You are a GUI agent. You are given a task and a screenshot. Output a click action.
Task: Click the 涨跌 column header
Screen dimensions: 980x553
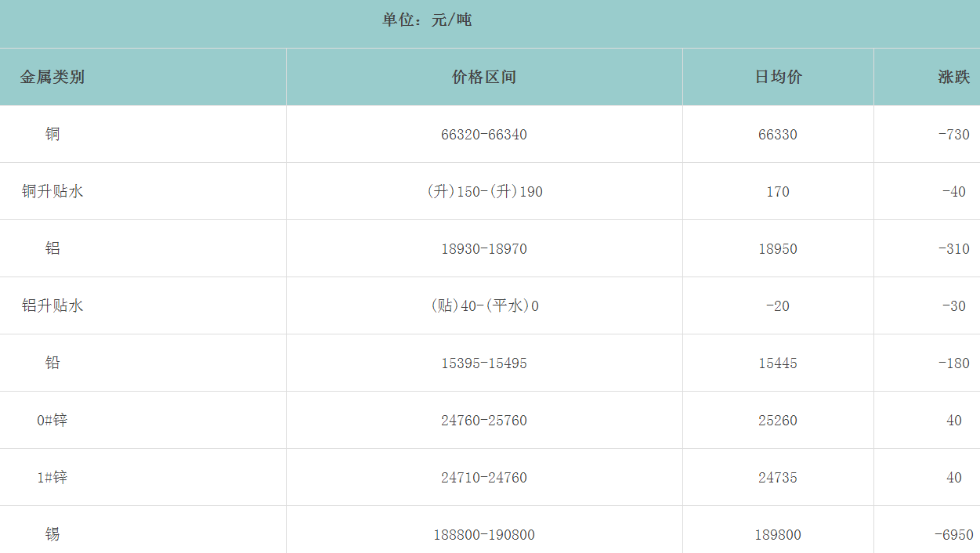(x=953, y=77)
